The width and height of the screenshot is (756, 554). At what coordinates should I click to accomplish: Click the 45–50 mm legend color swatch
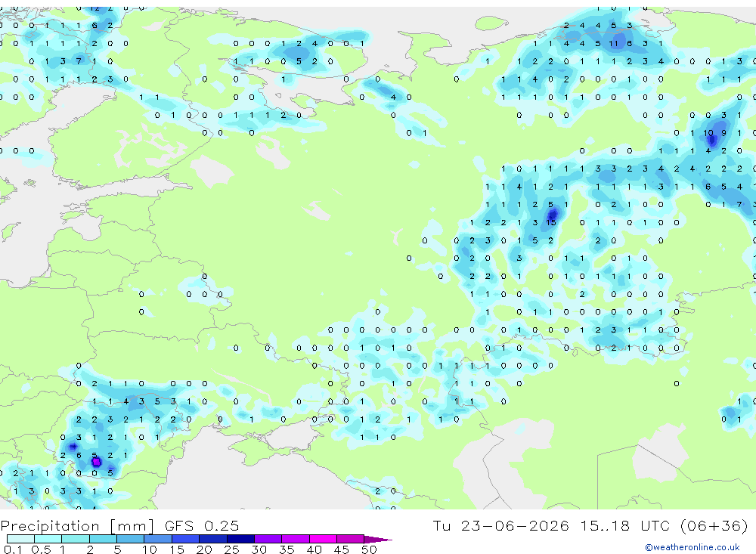(x=351, y=539)
